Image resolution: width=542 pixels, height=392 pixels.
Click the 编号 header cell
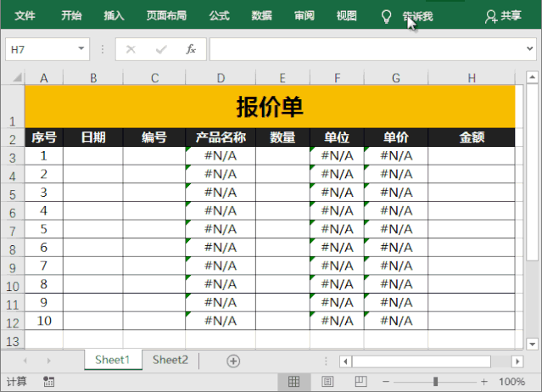tap(154, 137)
